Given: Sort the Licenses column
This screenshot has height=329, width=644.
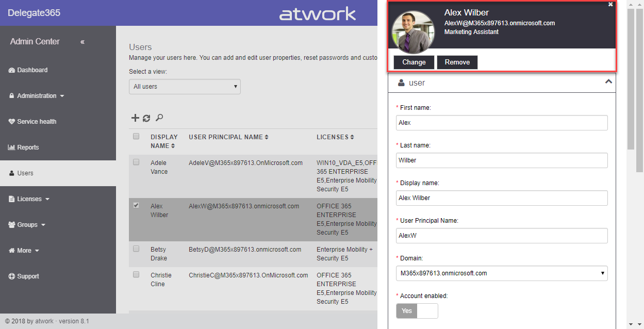Looking at the screenshot, I should tap(335, 137).
